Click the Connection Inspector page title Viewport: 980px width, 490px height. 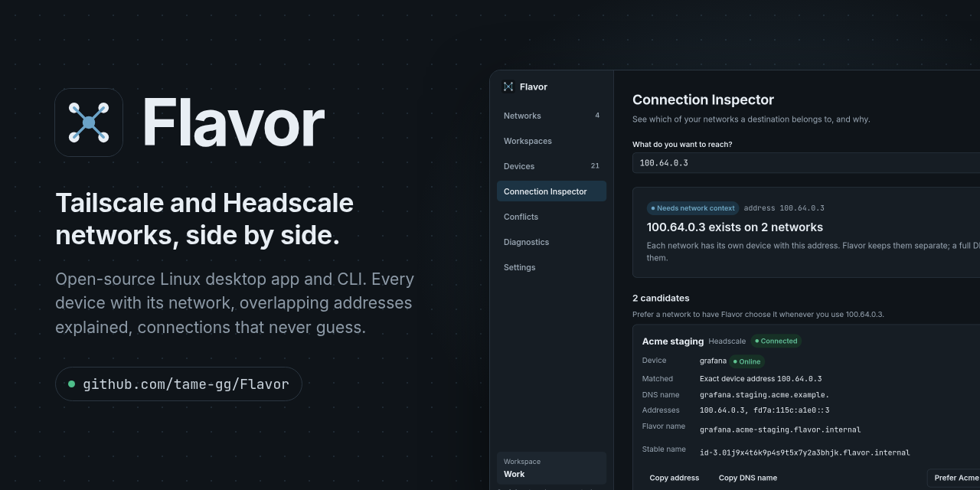(x=703, y=100)
